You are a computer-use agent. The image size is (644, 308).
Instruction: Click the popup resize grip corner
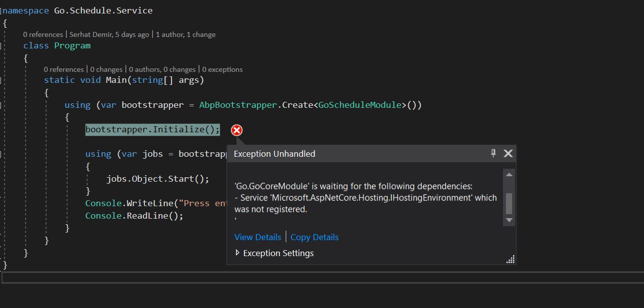tap(510, 259)
